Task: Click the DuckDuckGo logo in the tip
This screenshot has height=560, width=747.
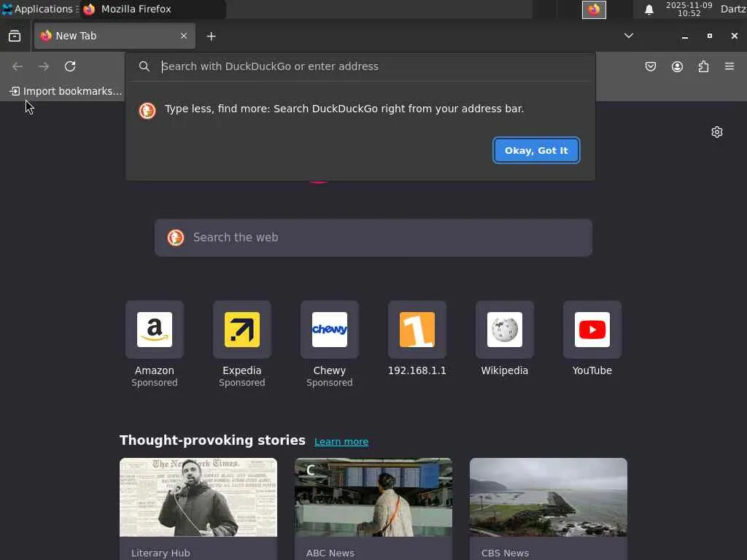Action: coord(147,111)
